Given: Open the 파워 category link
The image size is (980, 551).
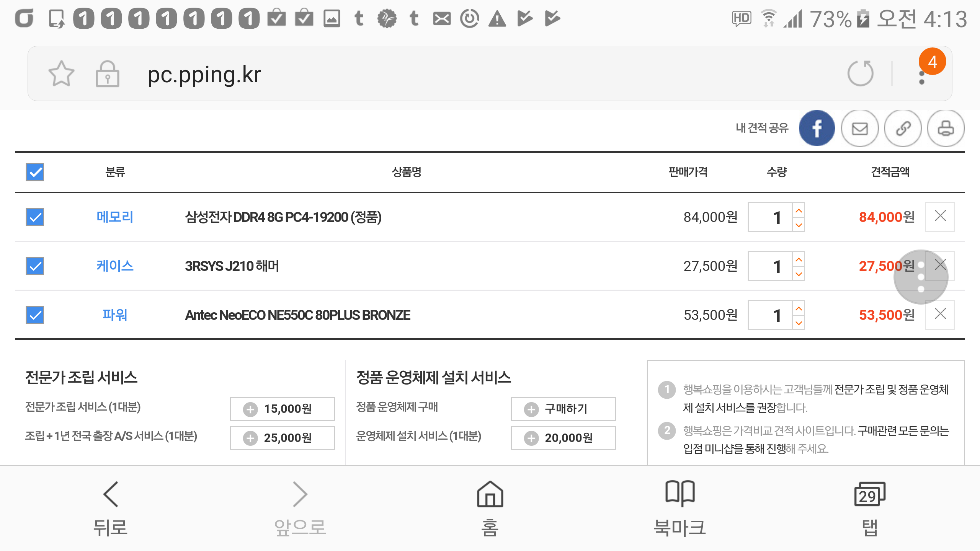Looking at the screenshot, I should 115,315.
